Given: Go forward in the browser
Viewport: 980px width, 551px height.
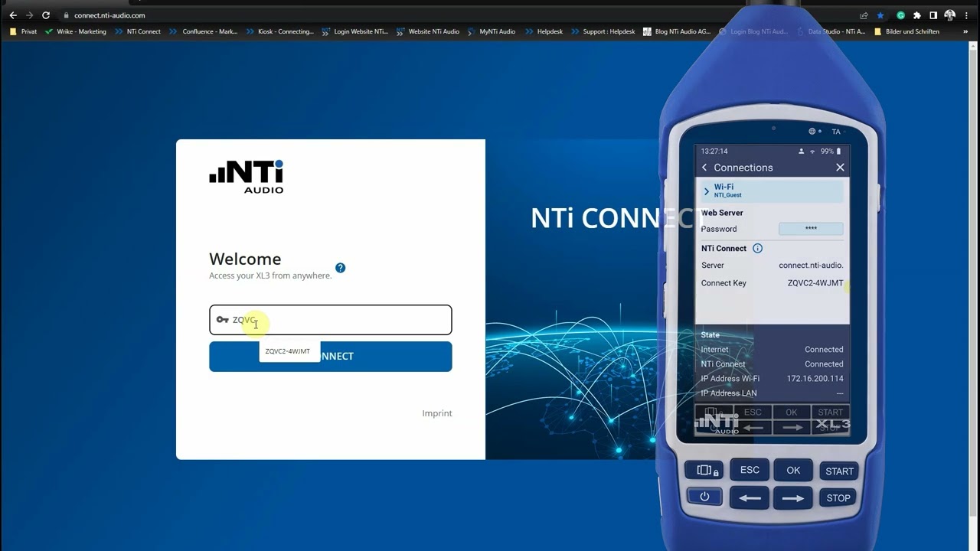Looking at the screenshot, I should (x=29, y=15).
